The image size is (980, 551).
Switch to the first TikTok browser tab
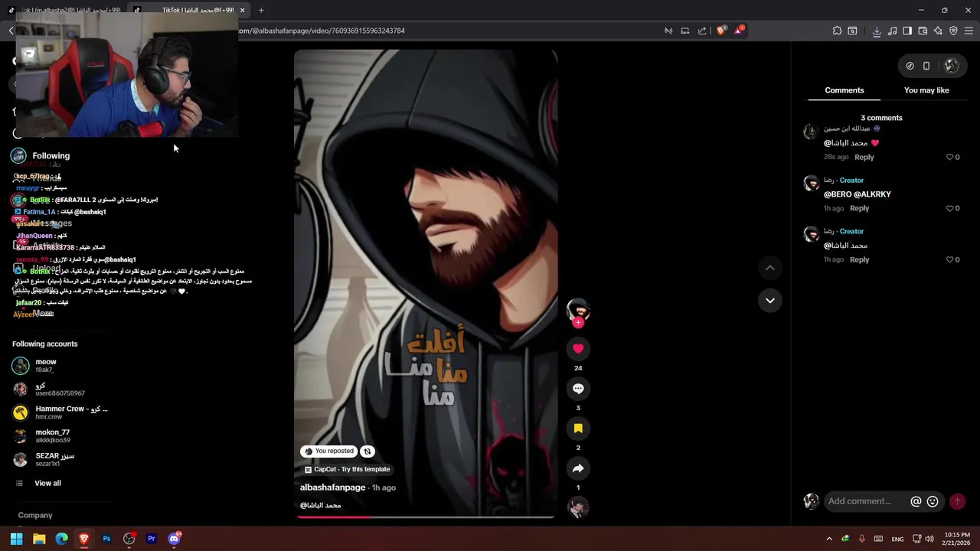pyautogui.click(x=64, y=10)
